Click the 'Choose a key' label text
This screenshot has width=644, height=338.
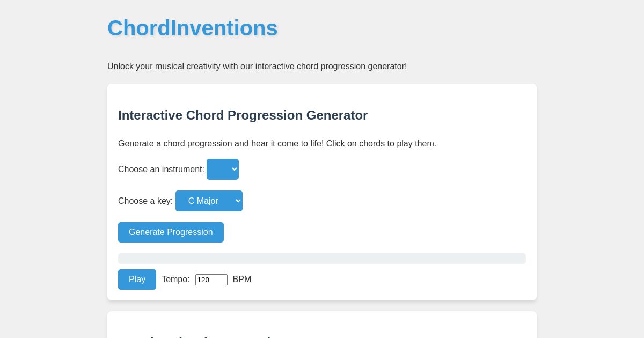[145, 201]
